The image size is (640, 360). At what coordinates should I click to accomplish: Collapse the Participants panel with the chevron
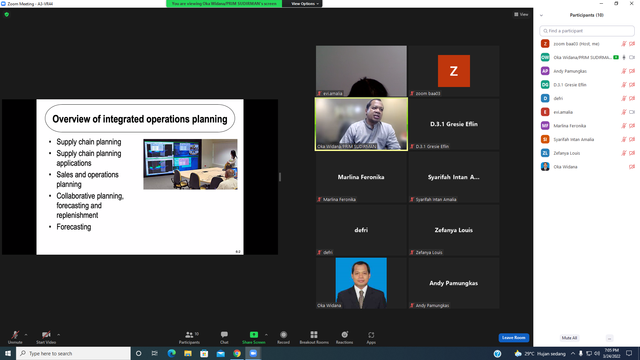tap(541, 15)
